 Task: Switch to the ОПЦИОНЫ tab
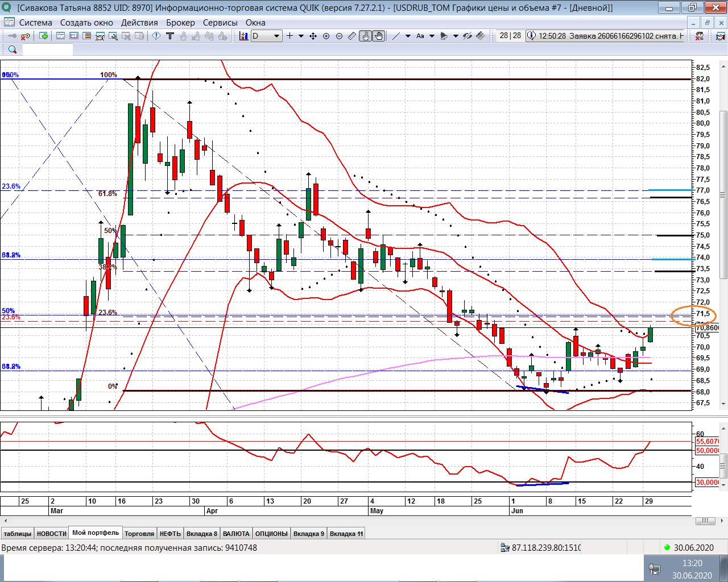[271, 534]
